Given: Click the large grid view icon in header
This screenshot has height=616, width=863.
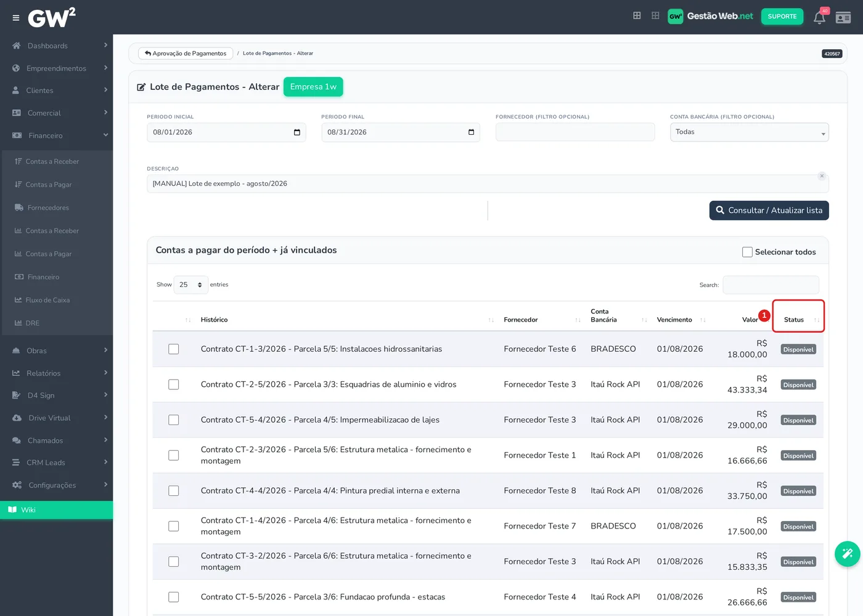Looking at the screenshot, I should click(x=637, y=15).
